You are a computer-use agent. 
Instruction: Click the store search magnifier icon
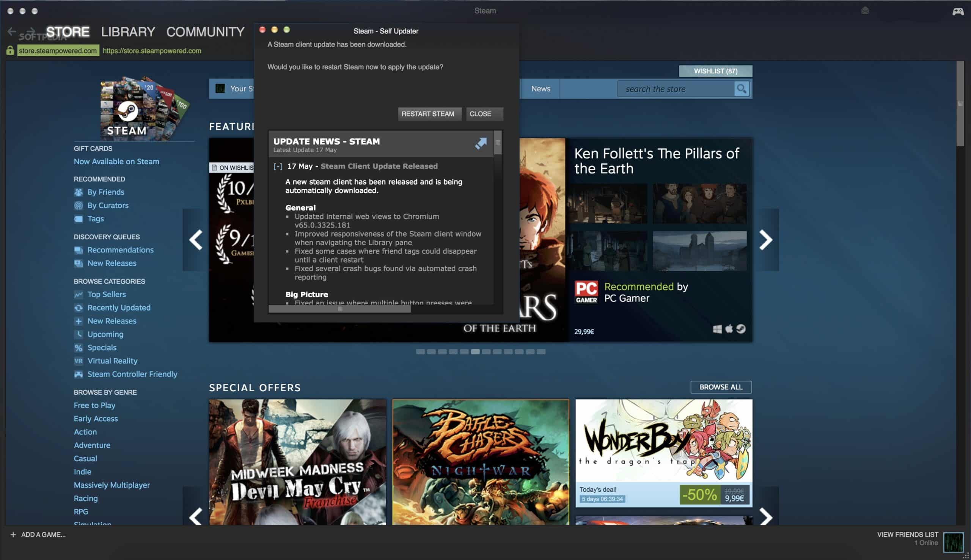[x=741, y=89]
